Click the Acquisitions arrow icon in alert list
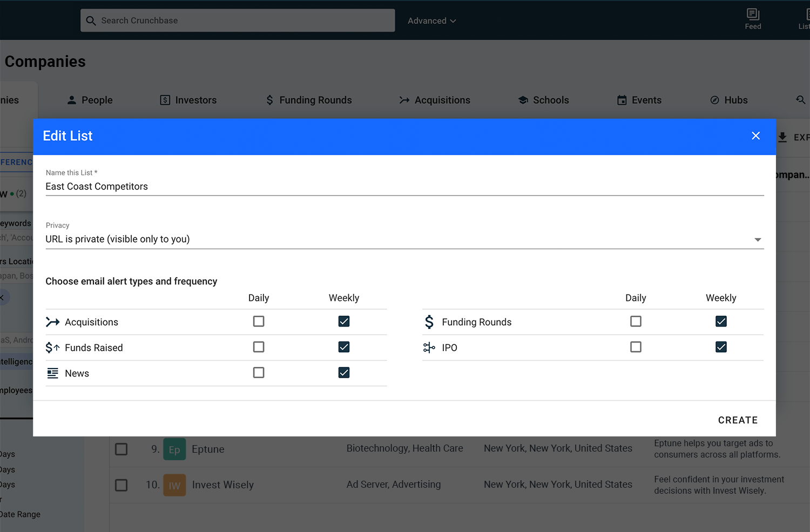Screen dimensions: 810x532 point(52,322)
